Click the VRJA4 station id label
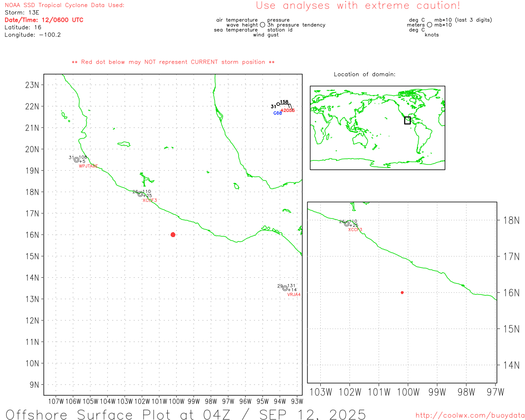The height and width of the screenshot is (420, 525). 294,294
